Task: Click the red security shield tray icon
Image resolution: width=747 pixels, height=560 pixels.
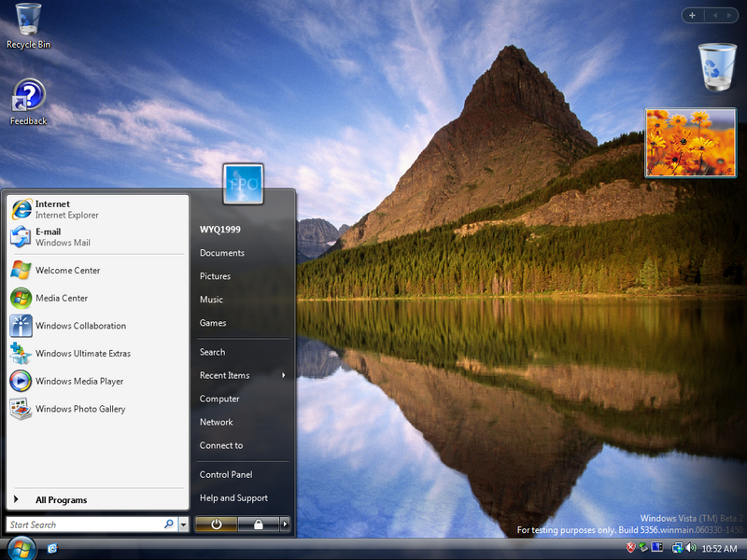Action: tap(630, 548)
